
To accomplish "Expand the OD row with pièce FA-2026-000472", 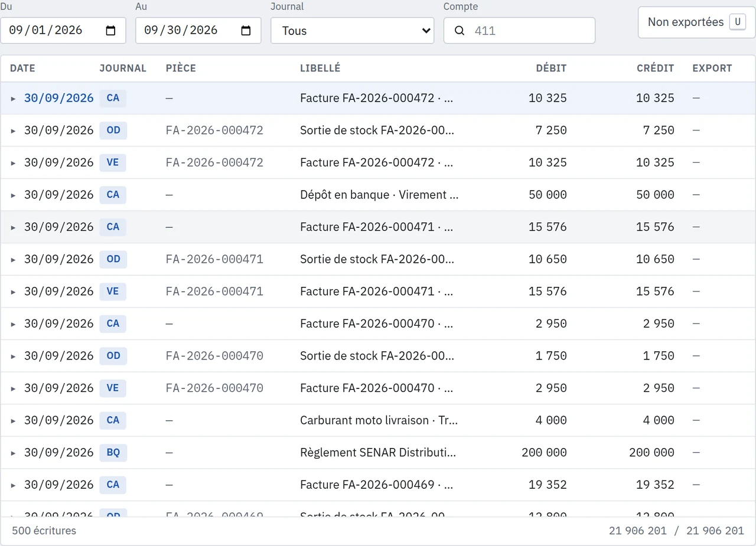I will coord(14,130).
